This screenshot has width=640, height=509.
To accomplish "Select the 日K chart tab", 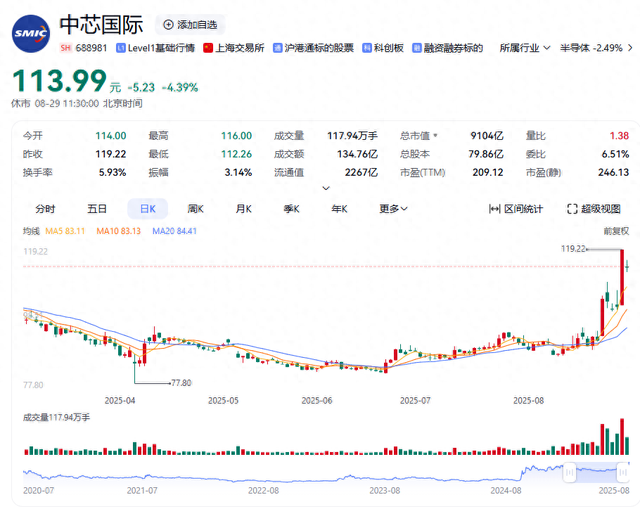I will pyautogui.click(x=148, y=209).
